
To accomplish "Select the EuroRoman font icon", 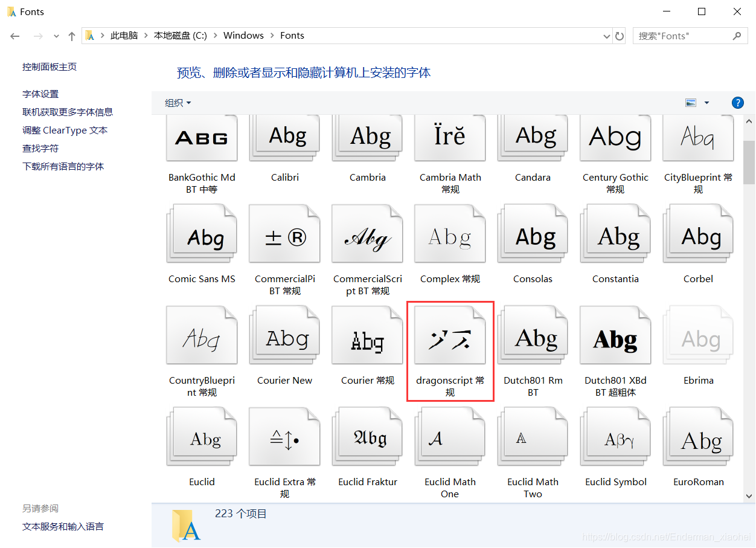I will coord(698,437).
